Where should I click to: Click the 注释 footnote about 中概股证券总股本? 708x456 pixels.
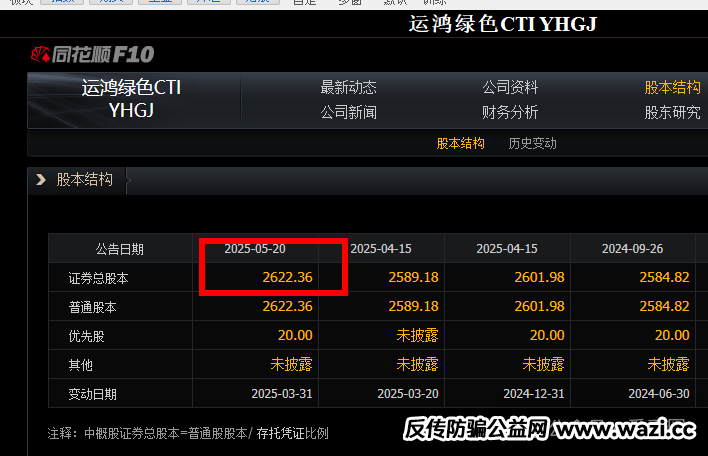coord(188,433)
